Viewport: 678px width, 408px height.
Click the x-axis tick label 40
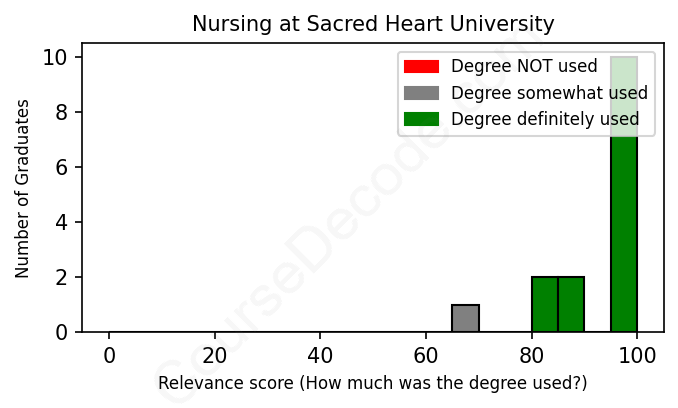(x=320, y=355)
